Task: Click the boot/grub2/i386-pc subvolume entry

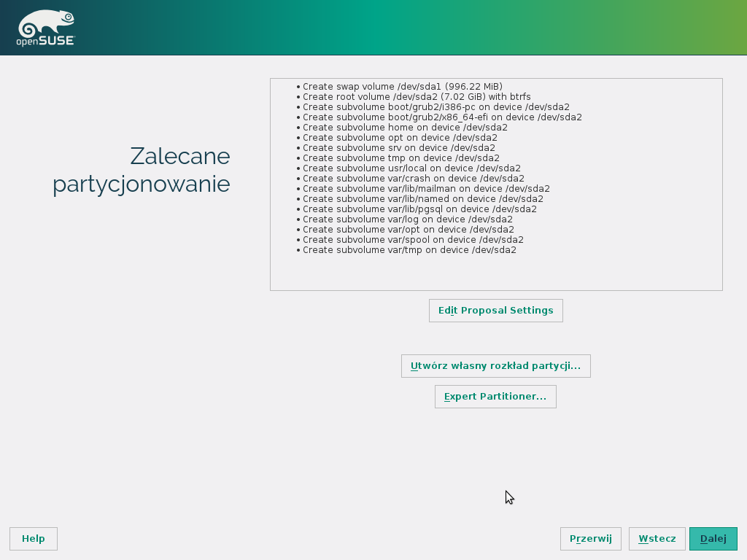Action: pos(436,106)
